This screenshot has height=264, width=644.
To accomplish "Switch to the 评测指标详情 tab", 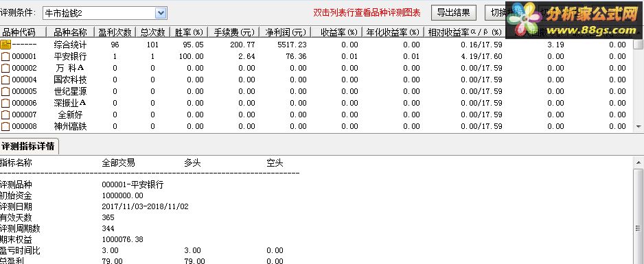I will click(29, 146).
